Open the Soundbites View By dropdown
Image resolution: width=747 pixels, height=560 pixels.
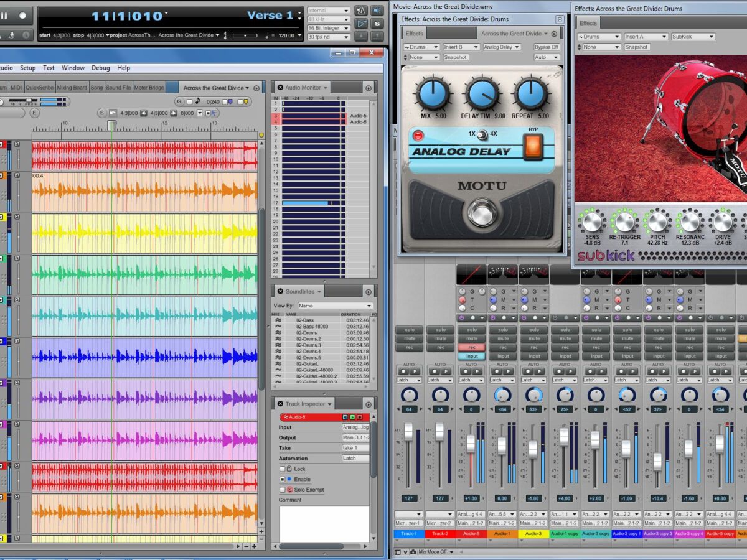[x=334, y=306]
